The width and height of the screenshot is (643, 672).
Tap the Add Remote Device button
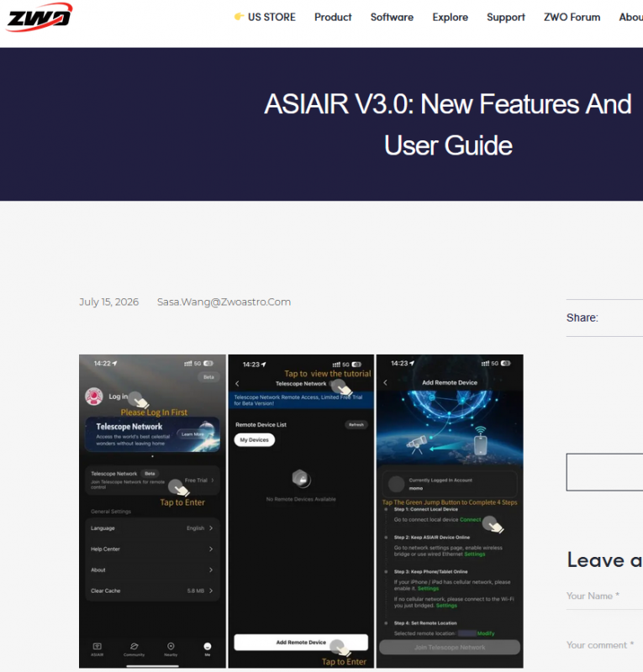coord(301,642)
